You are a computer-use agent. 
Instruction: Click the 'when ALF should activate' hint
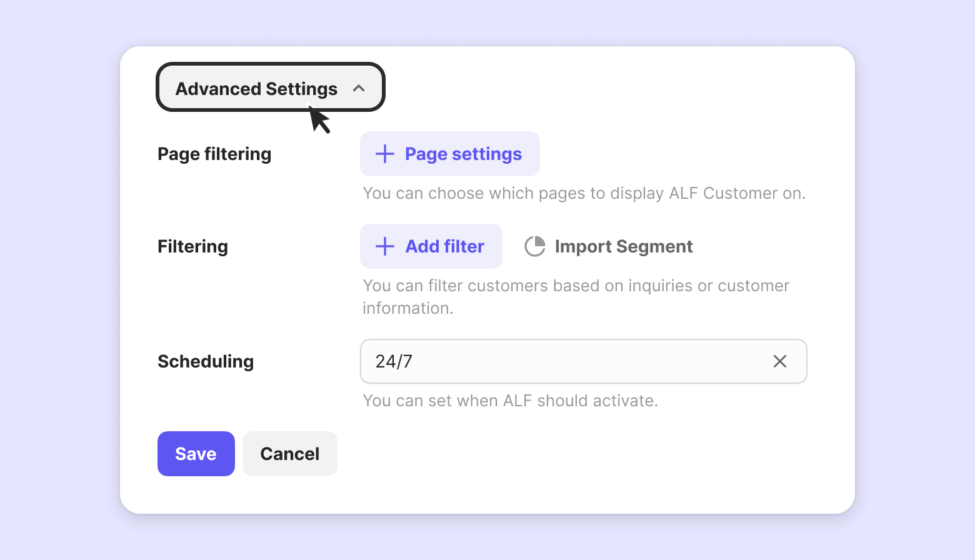[510, 401]
